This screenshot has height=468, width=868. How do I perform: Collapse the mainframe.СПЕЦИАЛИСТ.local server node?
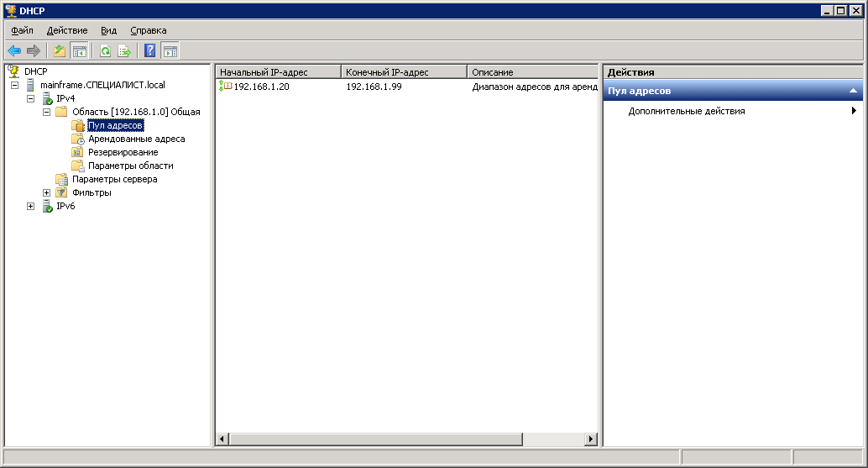[15, 85]
